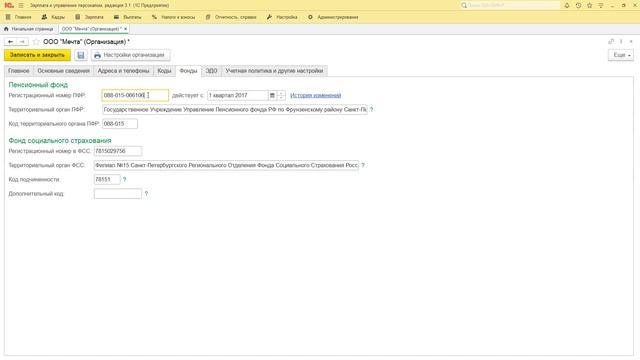Edit Регистрационный номер ПФР field

point(135,95)
